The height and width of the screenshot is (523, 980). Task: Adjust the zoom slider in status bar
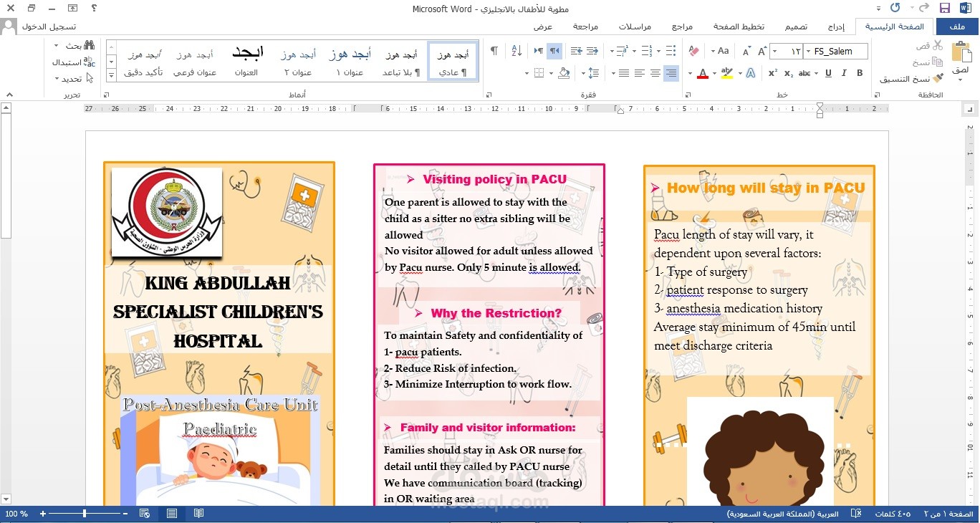85,514
